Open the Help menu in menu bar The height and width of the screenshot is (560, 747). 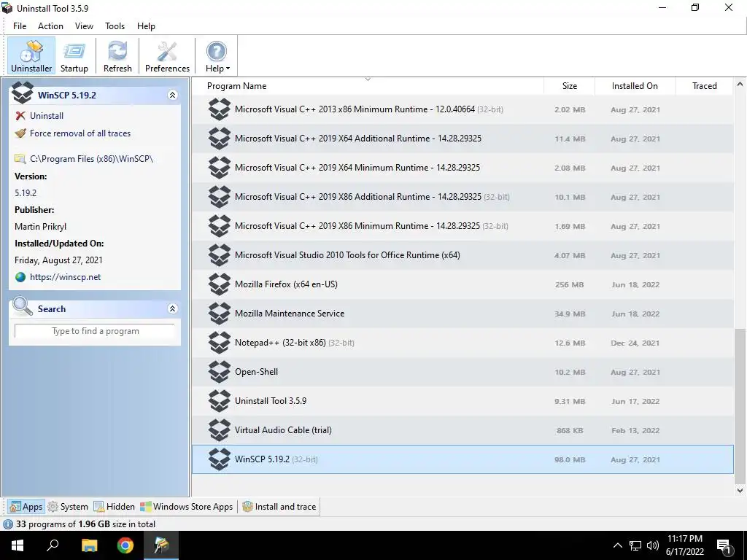coord(146,26)
